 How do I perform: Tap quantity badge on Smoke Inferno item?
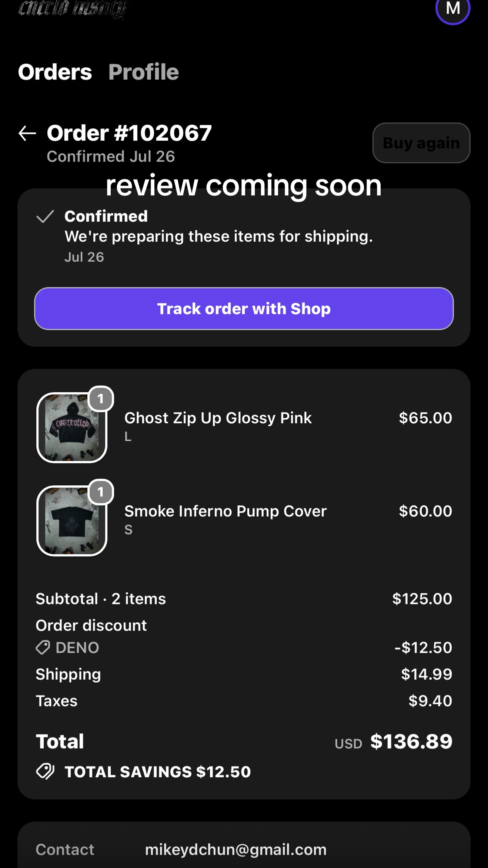click(x=100, y=492)
